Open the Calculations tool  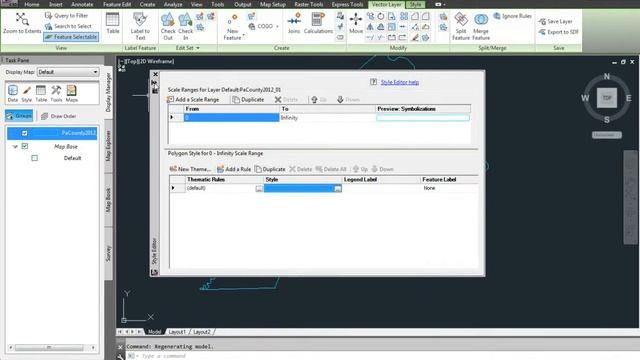point(318,23)
